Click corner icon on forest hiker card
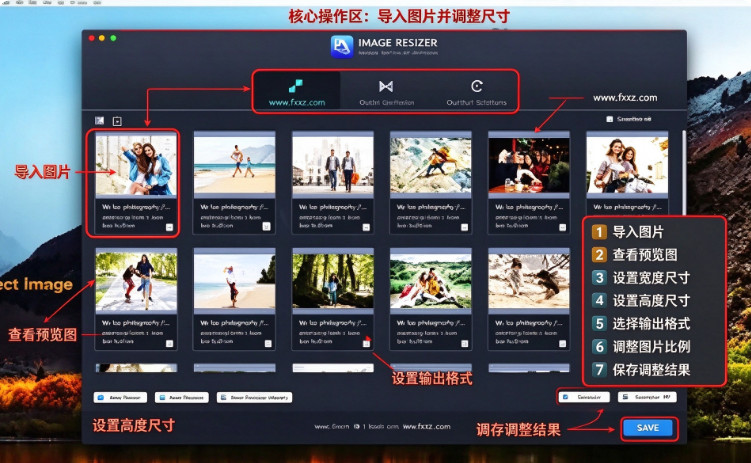 366,343
